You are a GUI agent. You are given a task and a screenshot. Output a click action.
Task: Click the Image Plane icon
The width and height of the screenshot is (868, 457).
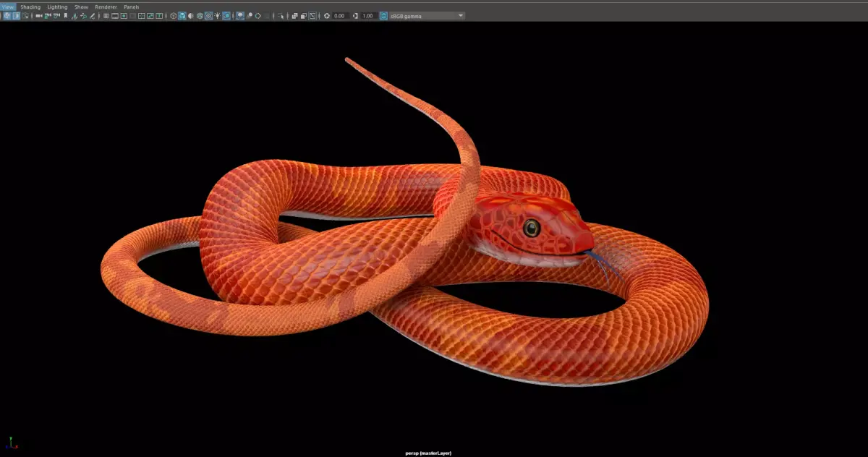(x=75, y=16)
